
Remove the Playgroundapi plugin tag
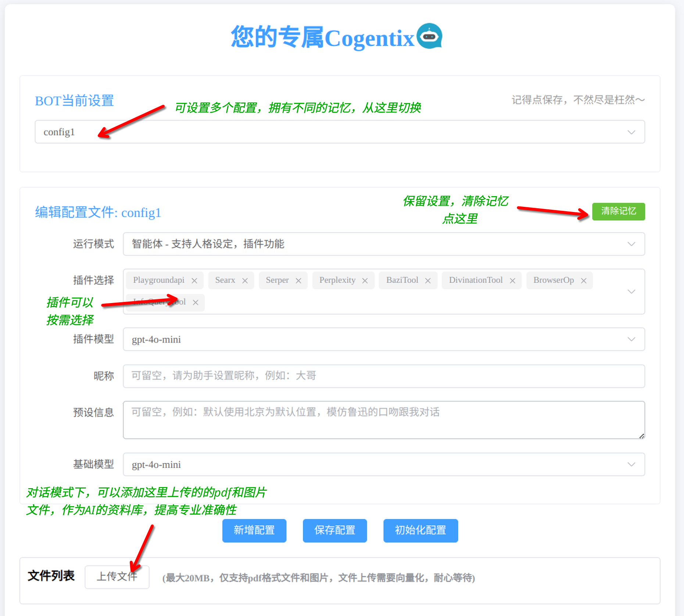point(194,281)
